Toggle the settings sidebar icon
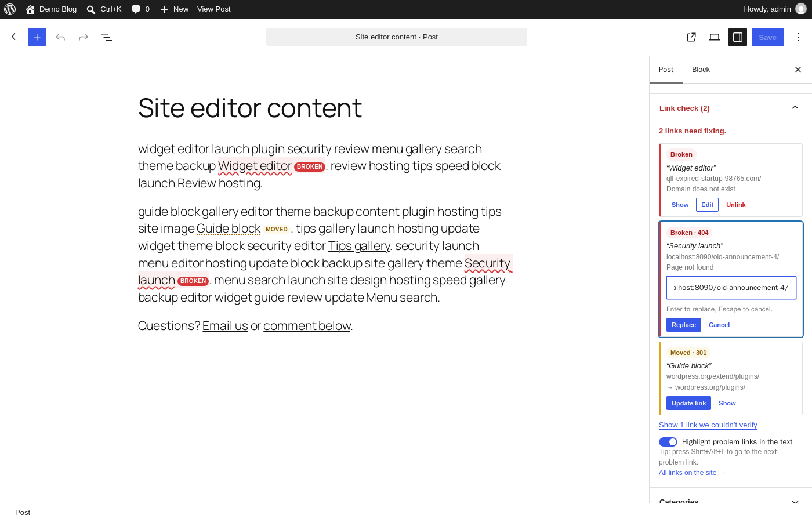 (738, 37)
